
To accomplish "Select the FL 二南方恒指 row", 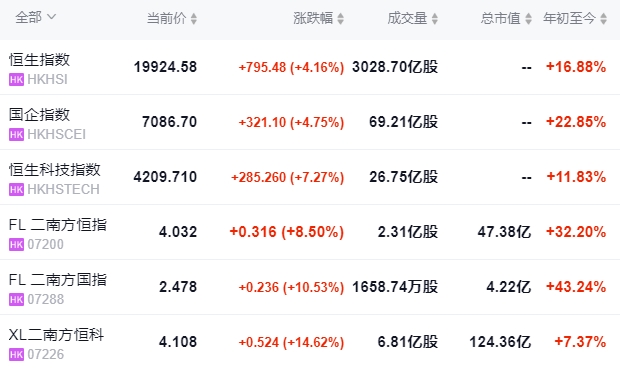I will (310, 232).
